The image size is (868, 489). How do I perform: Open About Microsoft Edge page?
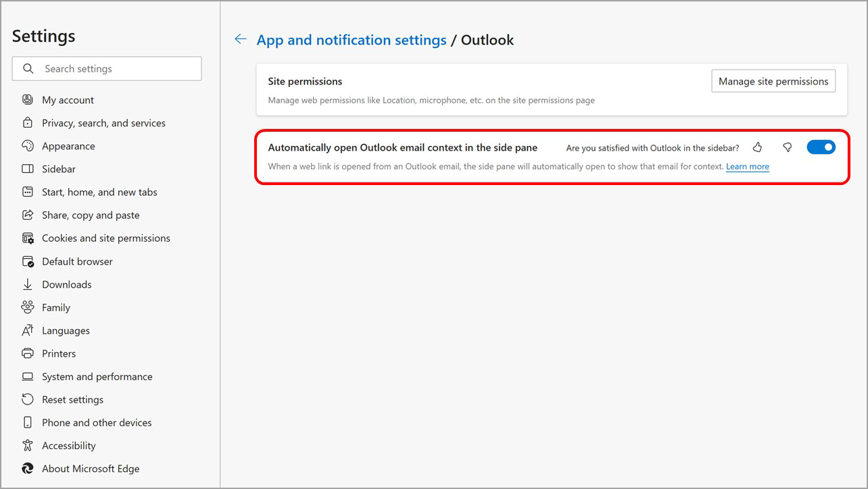pyautogui.click(x=91, y=468)
